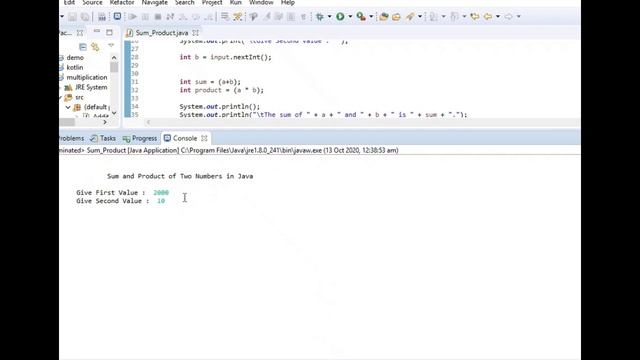Click the Open Type toolbar icon

click(410, 17)
